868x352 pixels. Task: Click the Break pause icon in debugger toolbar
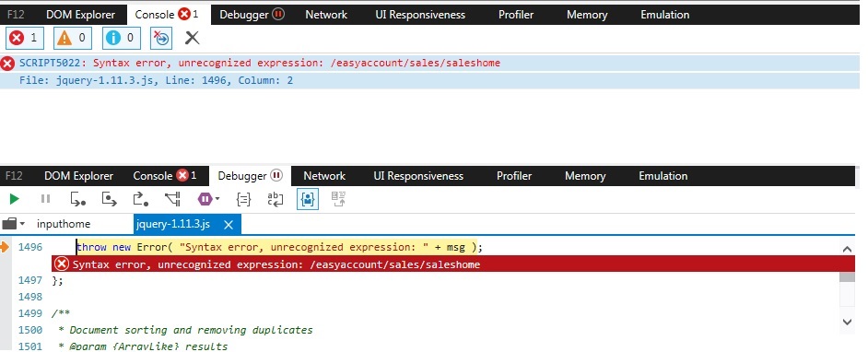[x=46, y=199]
